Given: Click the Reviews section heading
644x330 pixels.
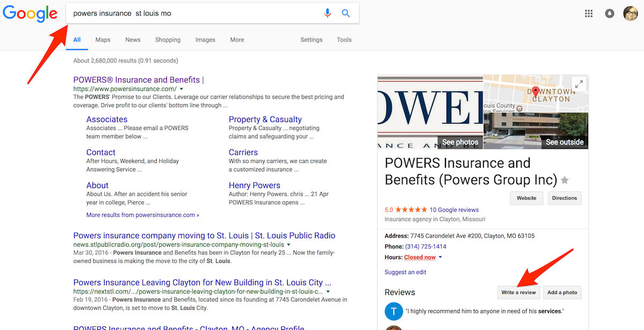Looking at the screenshot, I should pyautogui.click(x=400, y=292).
